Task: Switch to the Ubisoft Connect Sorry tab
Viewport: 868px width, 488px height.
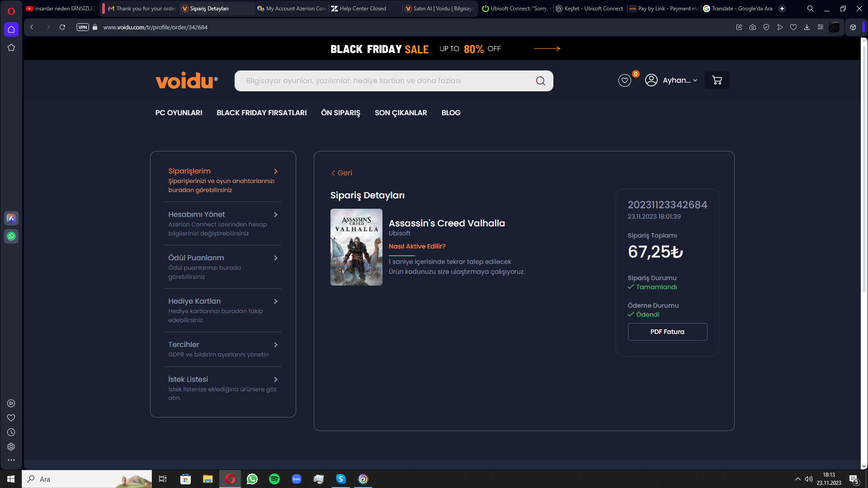Action: point(515,9)
